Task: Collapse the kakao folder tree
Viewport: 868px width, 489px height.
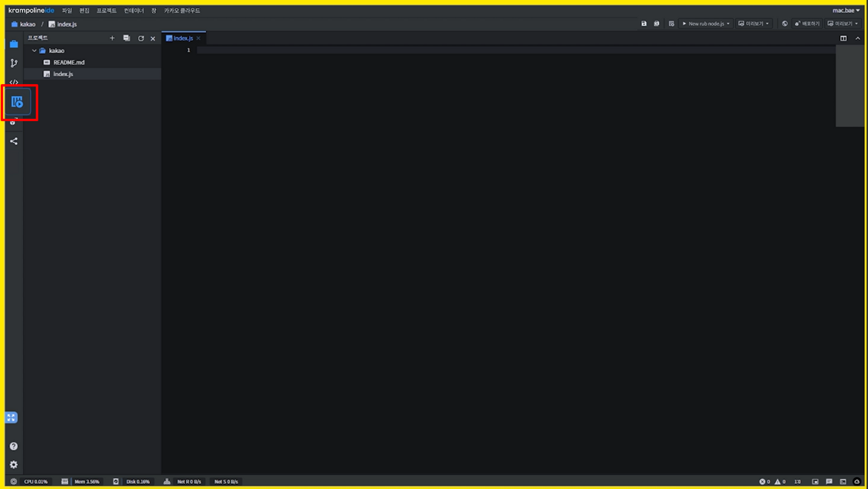Action: pyautogui.click(x=34, y=50)
